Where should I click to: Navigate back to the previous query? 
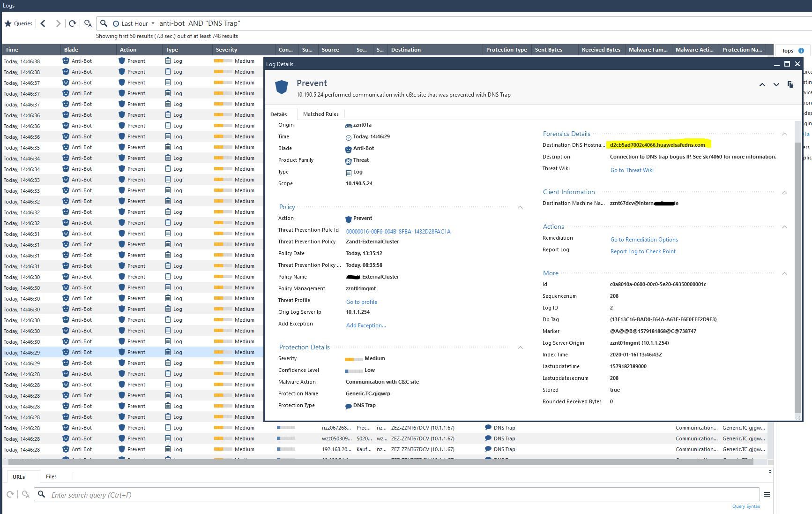click(x=43, y=23)
